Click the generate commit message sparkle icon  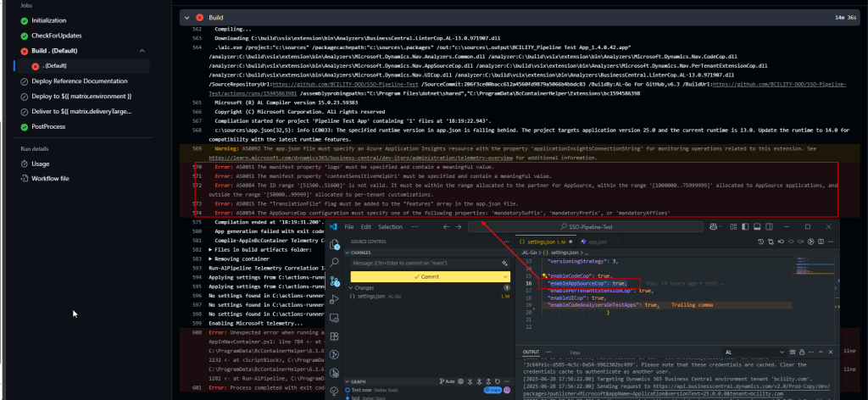(x=504, y=263)
